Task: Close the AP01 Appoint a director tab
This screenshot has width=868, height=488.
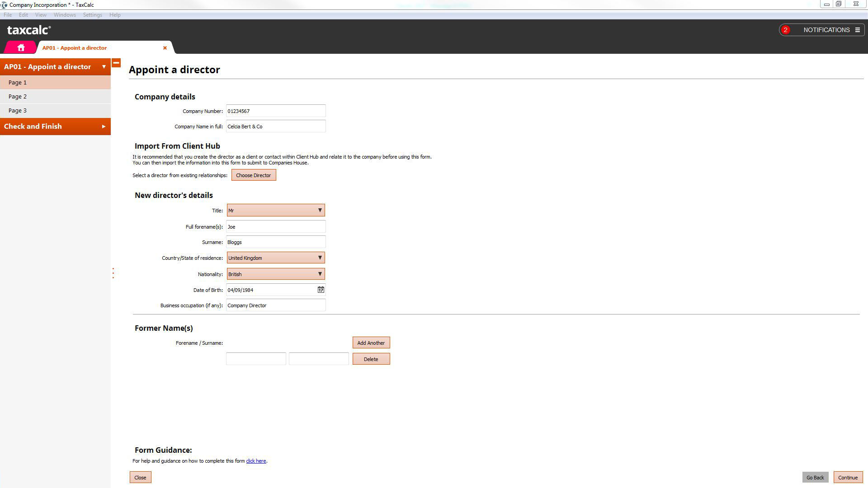Action: (x=165, y=48)
